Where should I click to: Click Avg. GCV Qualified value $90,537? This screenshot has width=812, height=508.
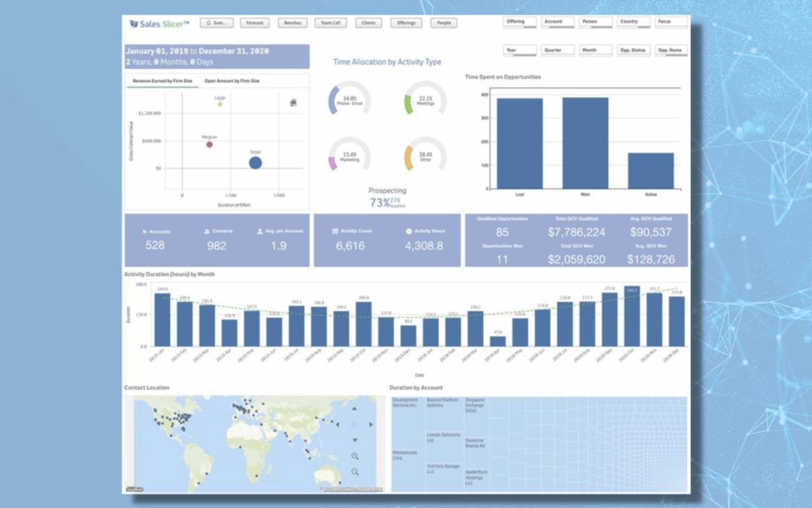click(x=651, y=233)
